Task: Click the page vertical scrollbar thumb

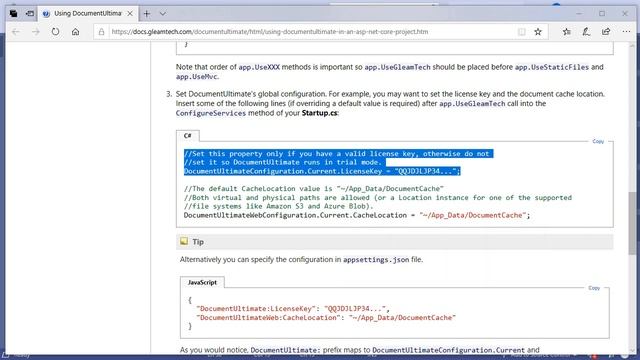Action: point(632,222)
